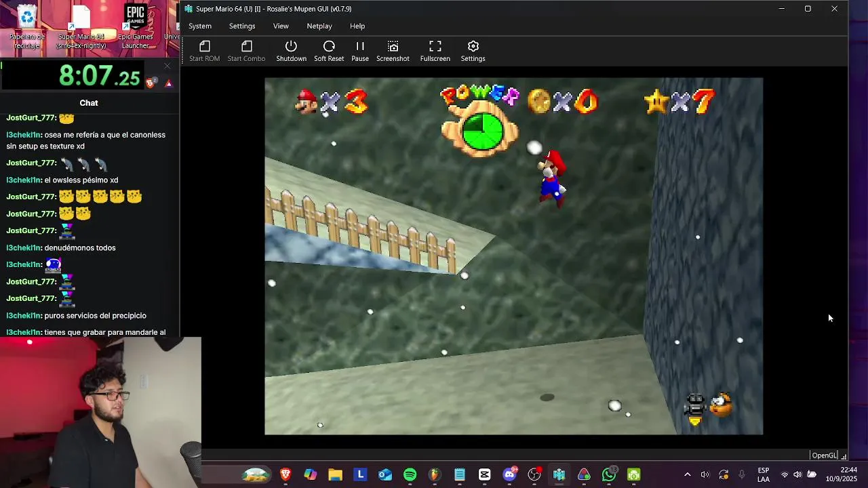The width and height of the screenshot is (868, 488).
Task: Open the Netplay menu
Action: tap(319, 26)
